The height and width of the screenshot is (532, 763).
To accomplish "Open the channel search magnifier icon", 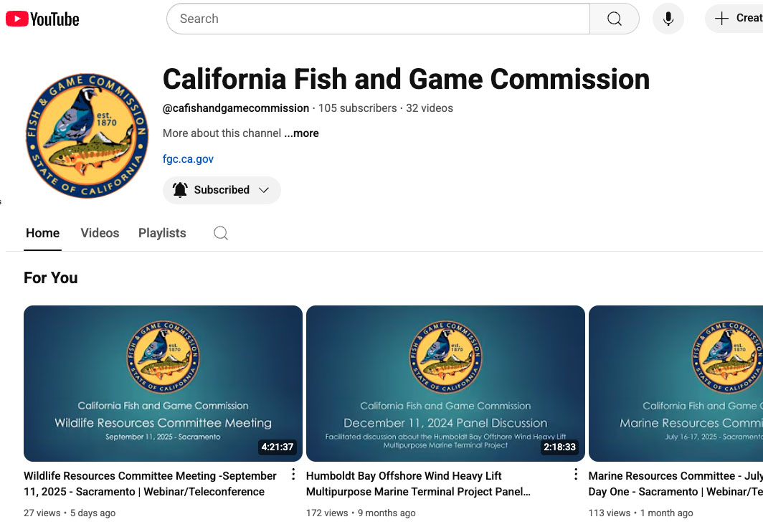I will coord(221,233).
